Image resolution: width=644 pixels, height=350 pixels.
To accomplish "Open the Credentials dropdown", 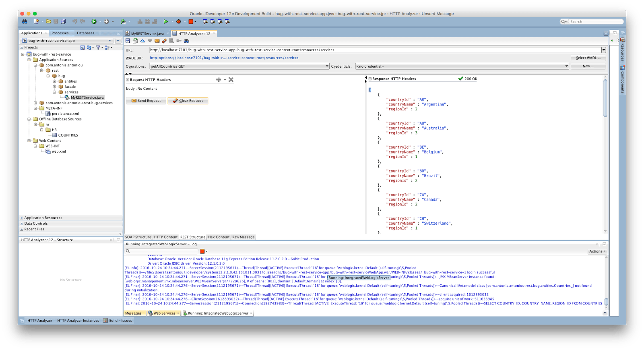I will coord(462,66).
